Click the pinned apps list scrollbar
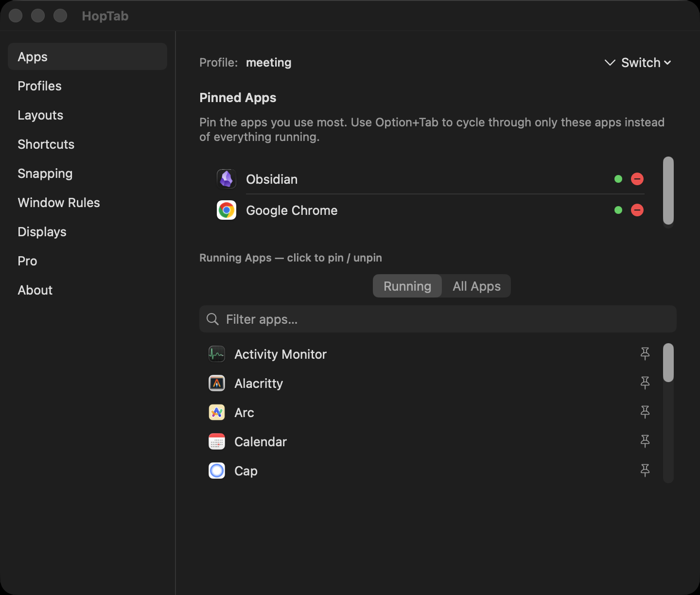 pos(668,191)
